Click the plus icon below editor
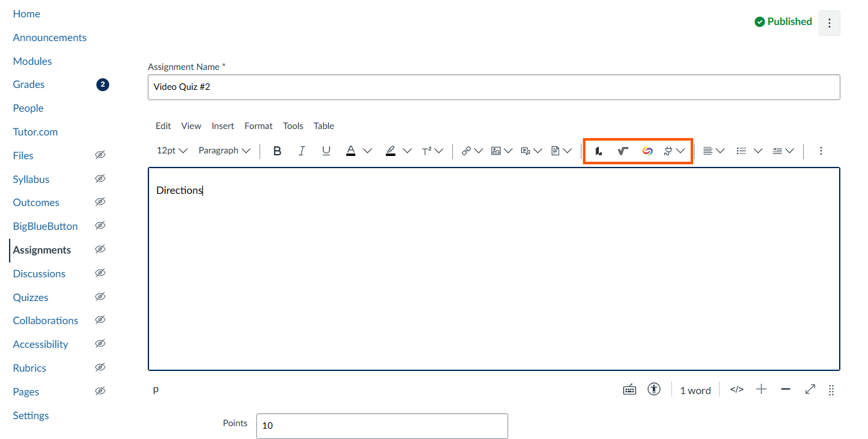 (761, 389)
